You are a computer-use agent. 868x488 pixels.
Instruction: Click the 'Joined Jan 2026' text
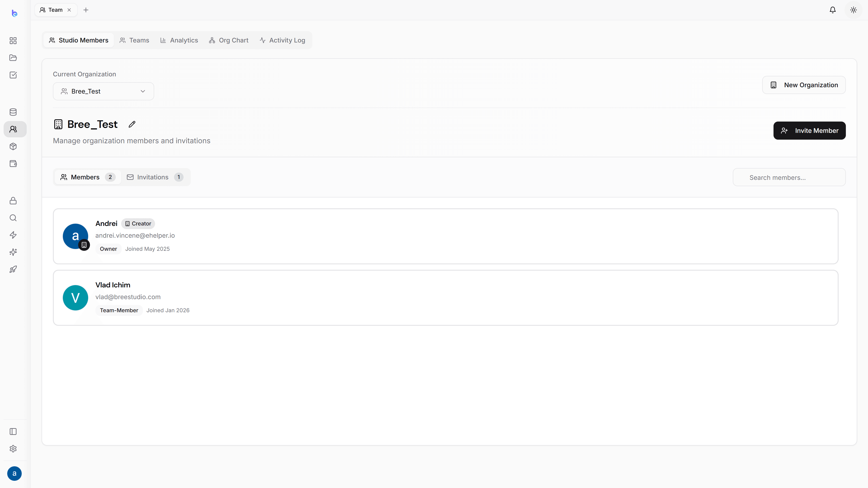click(x=168, y=310)
